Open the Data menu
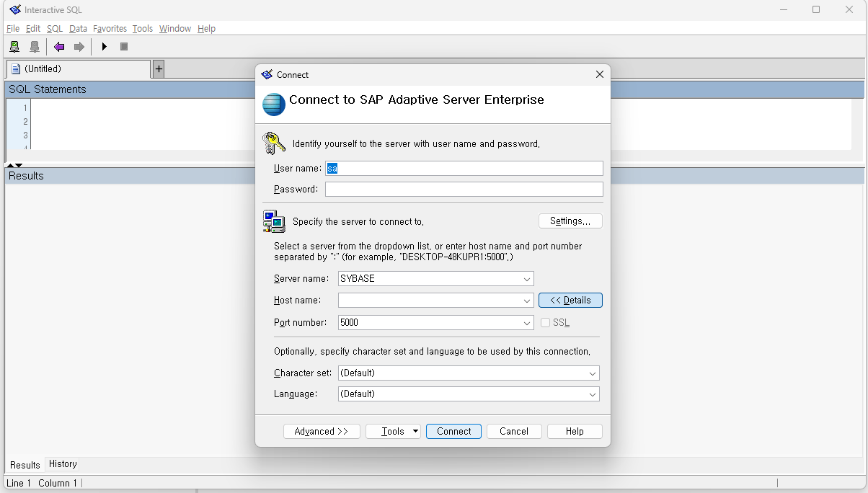This screenshot has width=868, height=493. [x=78, y=29]
